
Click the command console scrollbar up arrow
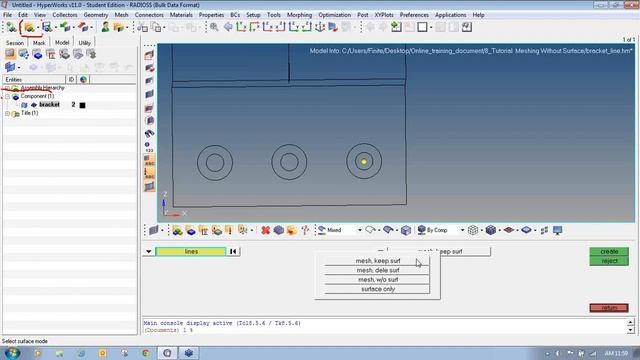(x=631, y=322)
